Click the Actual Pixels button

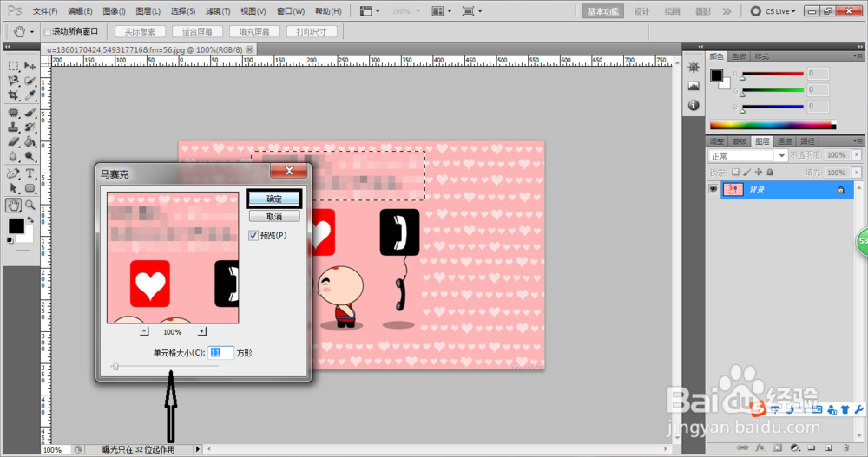140,31
